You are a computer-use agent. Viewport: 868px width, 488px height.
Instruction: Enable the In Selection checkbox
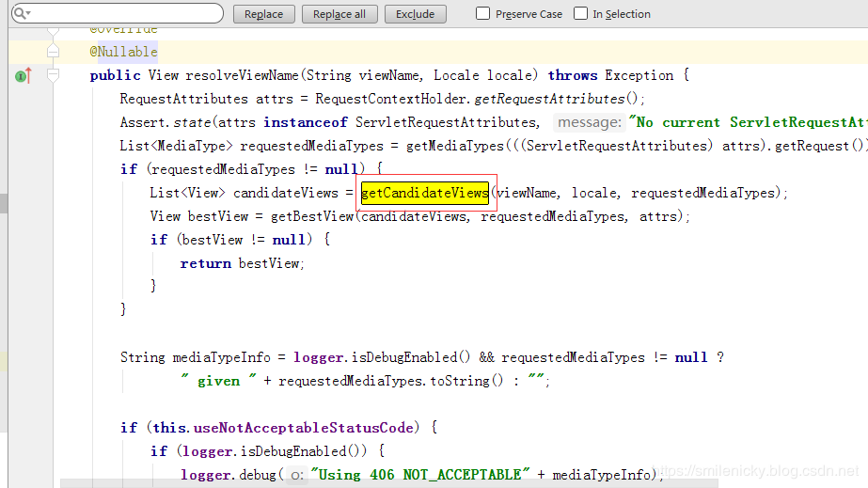[581, 14]
